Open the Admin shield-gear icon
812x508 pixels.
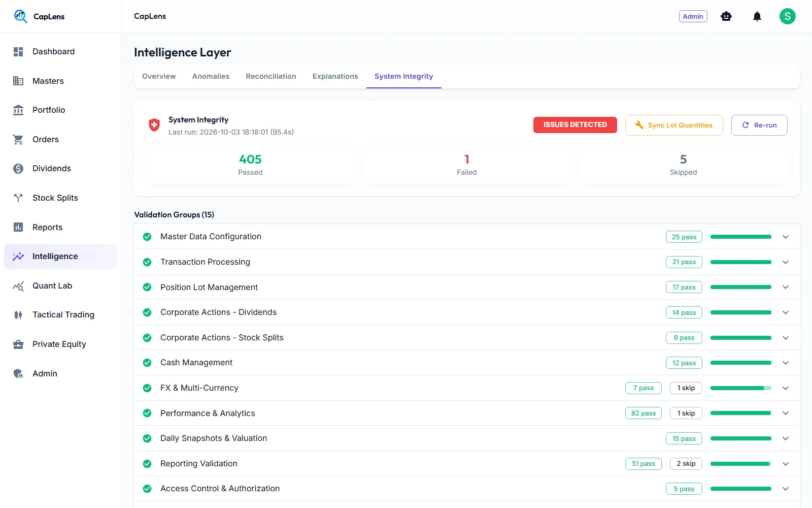point(18,373)
